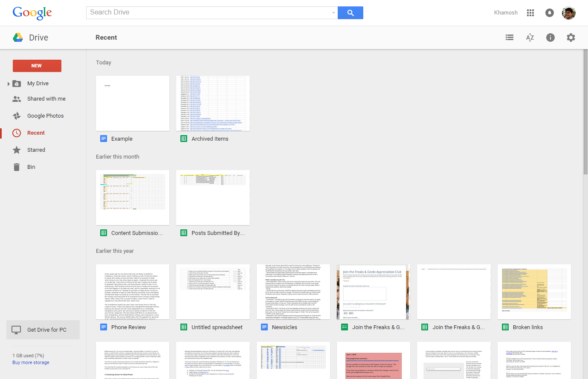
Task: Select Recent in the sidebar
Action: (36, 133)
